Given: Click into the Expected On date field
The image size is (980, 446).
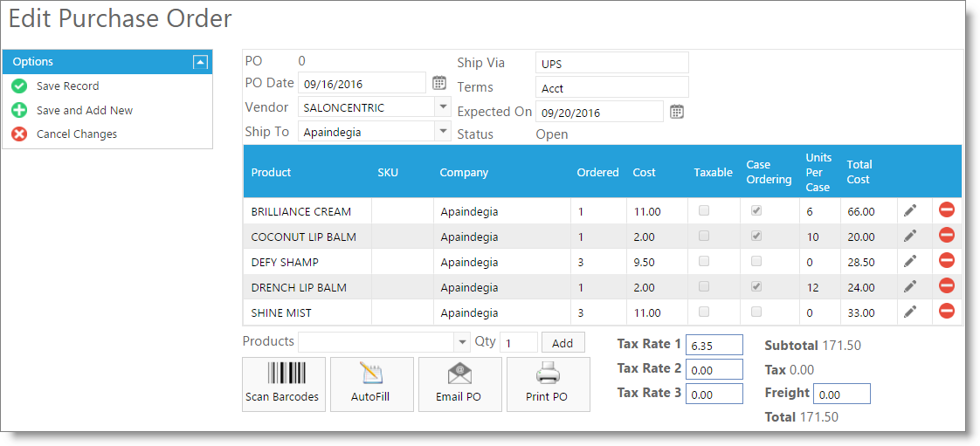Looking at the screenshot, I should [x=599, y=112].
